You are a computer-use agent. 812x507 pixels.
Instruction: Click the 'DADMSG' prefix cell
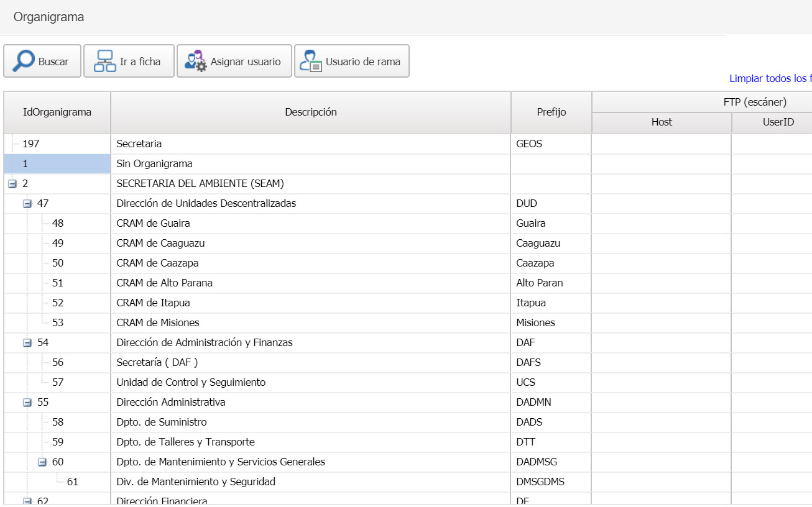tap(551, 462)
